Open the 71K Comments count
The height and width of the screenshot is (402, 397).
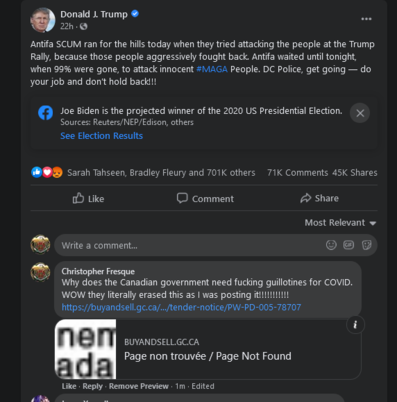[x=297, y=173]
